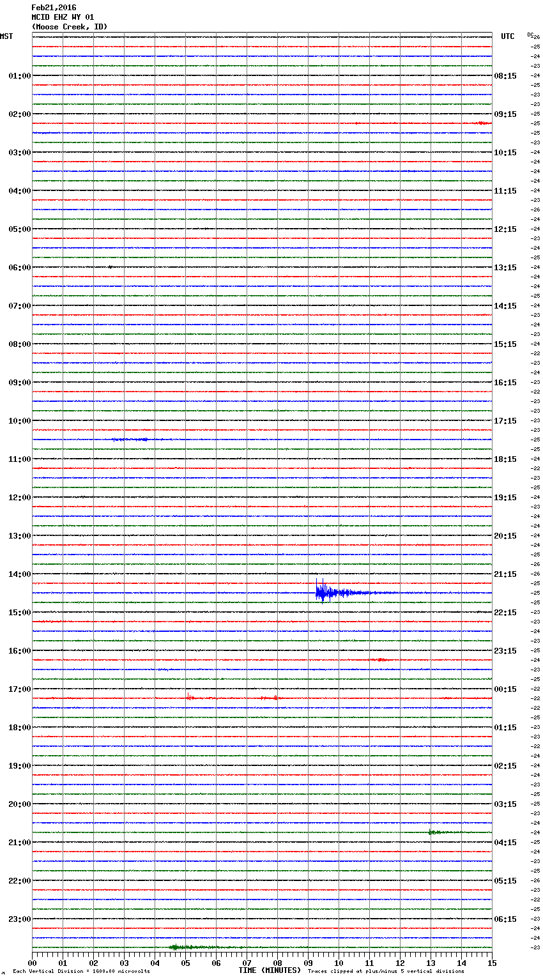Click the small black spike on the 06:00 trace
The width and height of the screenshot is (543, 980).
coord(110,267)
